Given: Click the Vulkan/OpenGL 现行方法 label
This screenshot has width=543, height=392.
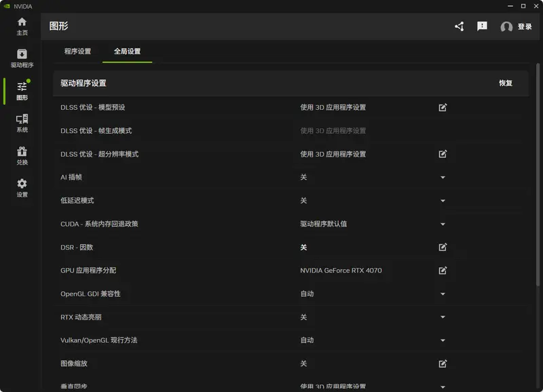Looking at the screenshot, I should pos(98,340).
